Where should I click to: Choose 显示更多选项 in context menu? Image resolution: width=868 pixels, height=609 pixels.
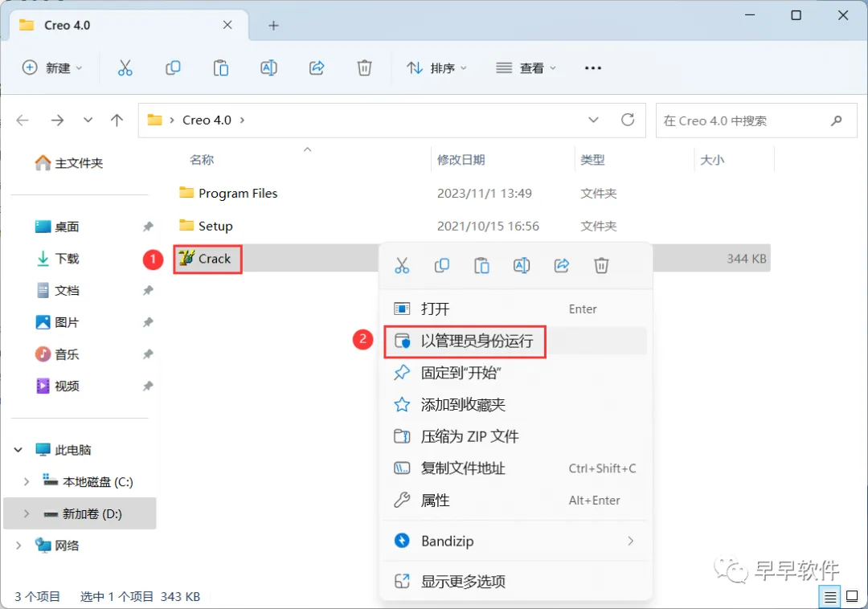point(515,582)
